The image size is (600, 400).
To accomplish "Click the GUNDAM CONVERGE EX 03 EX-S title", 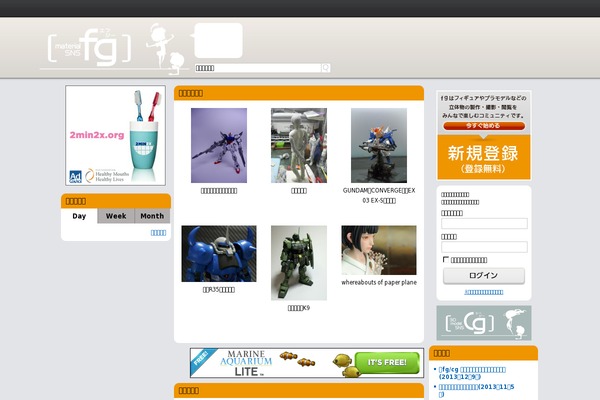I will [x=379, y=195].
